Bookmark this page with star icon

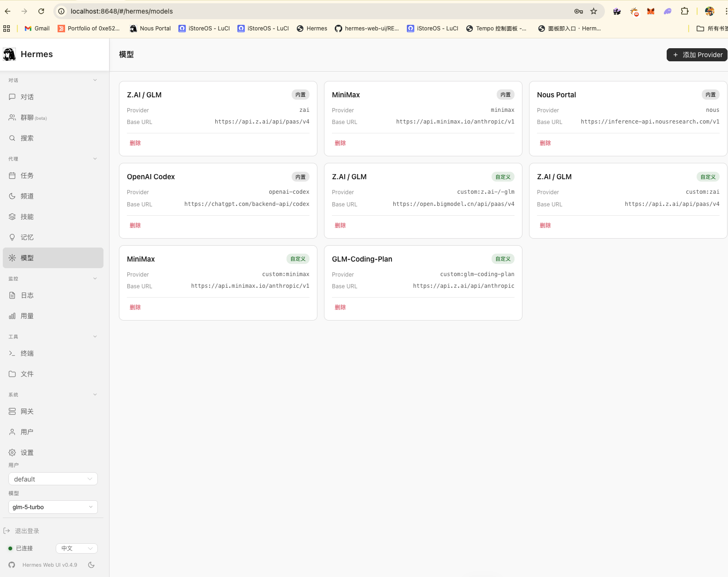tap(594, 11)
